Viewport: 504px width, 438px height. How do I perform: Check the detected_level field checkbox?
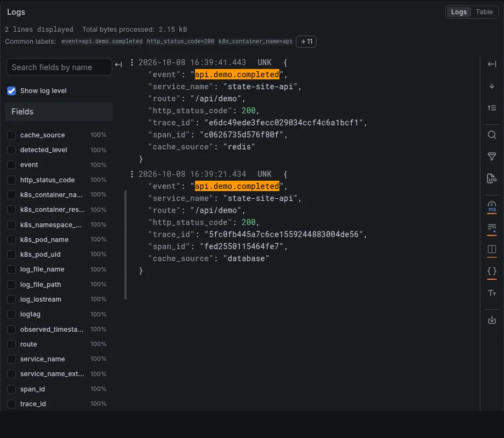click(12, 150)
